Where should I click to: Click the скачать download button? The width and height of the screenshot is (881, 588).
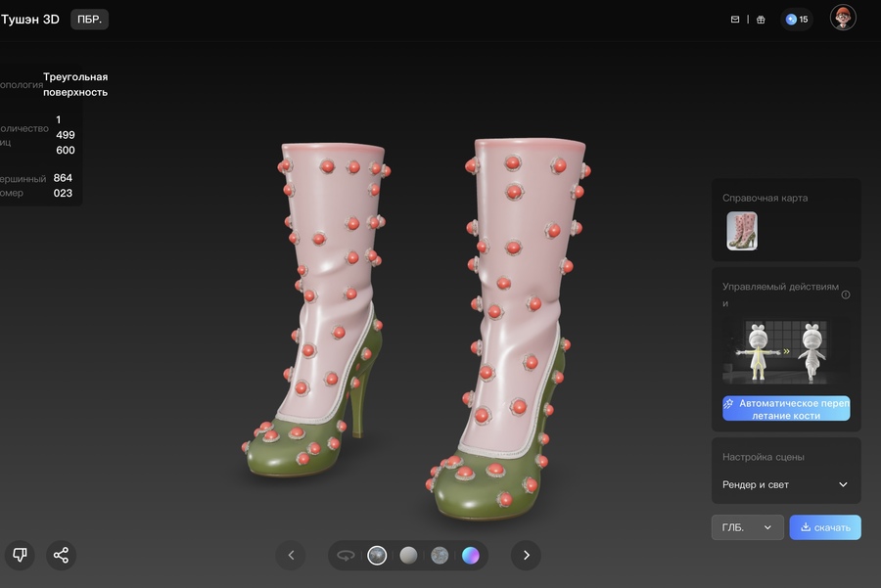click(x=825, y=527)
